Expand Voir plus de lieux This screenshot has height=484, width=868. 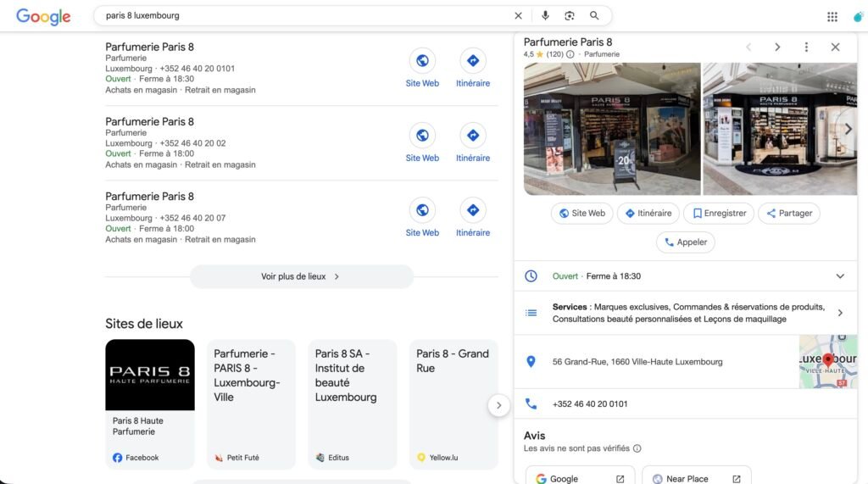coord(301,276)
